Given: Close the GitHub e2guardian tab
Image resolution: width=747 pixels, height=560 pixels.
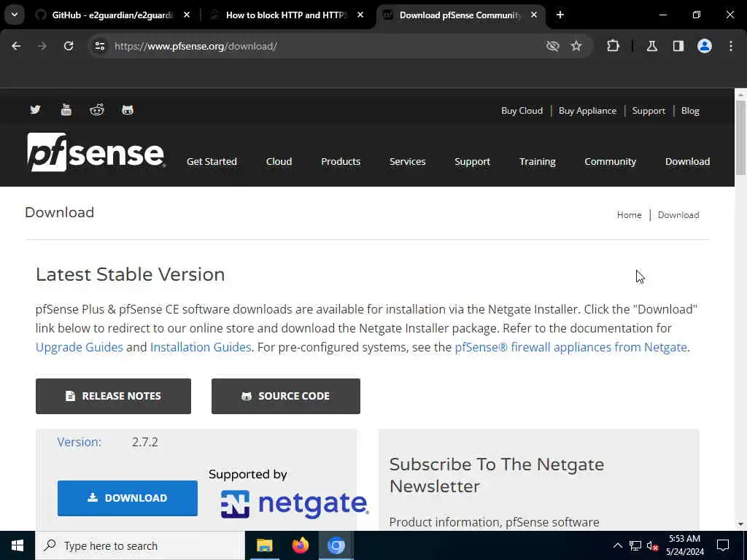Looking at the screenshot, I should click(x=187, y=15).
